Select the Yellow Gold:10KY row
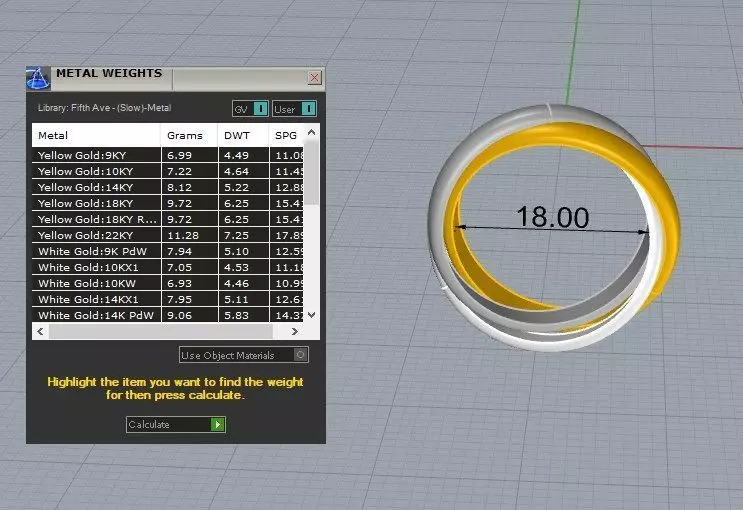Screen dimensions: 743x510 (168, 171)
